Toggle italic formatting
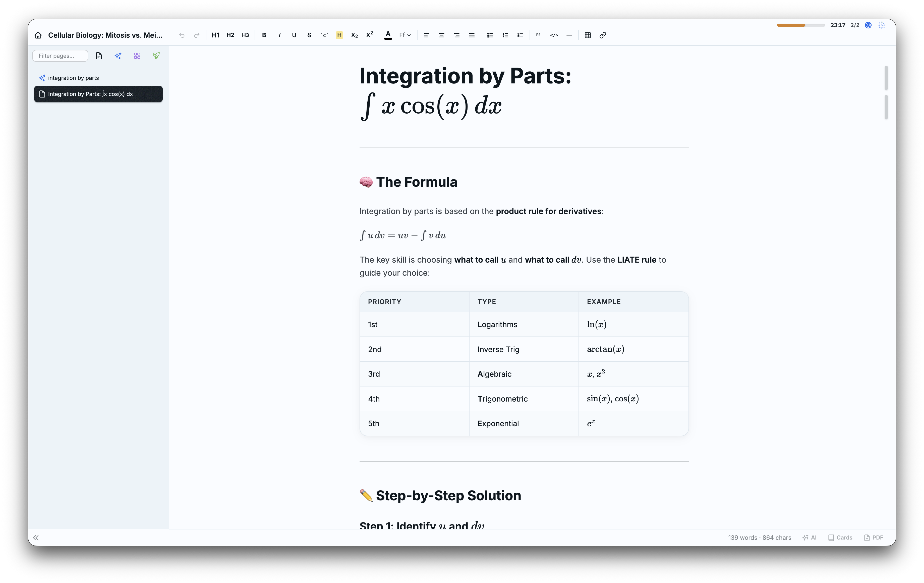 (279, 35)
